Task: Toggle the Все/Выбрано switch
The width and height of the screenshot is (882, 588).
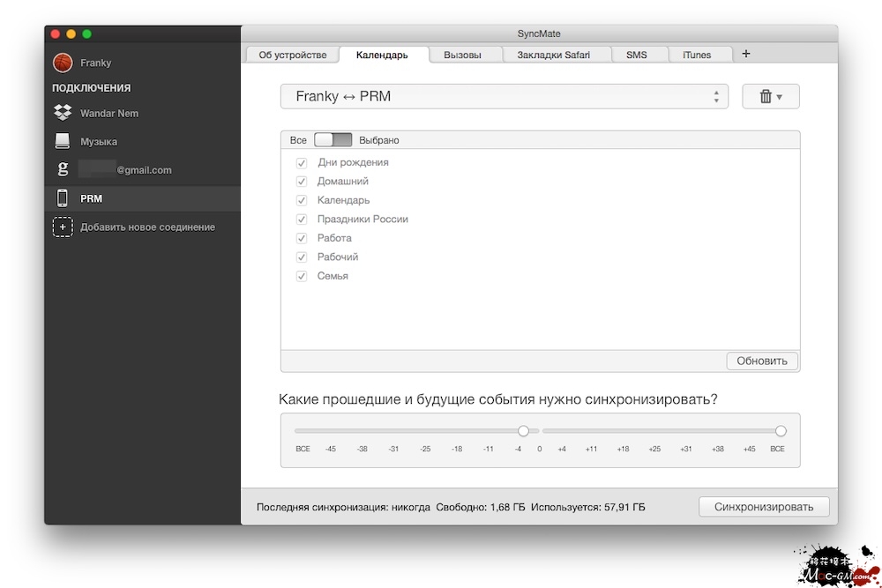Action: coord(333,140)
